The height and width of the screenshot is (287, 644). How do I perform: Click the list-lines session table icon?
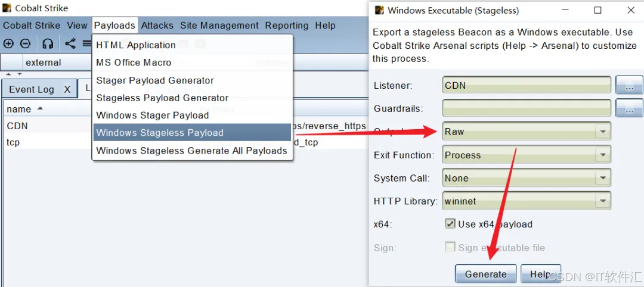tap(86, 43)
